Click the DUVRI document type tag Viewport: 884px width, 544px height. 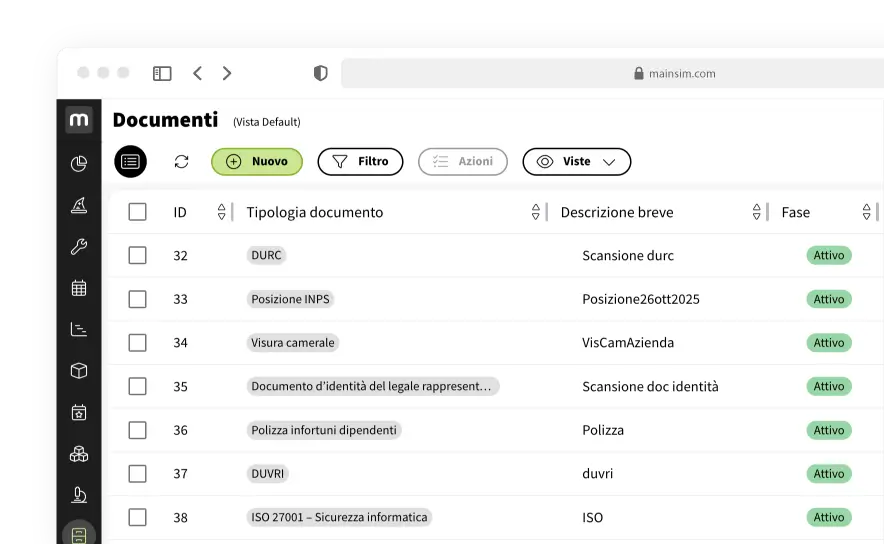[268, 474]
